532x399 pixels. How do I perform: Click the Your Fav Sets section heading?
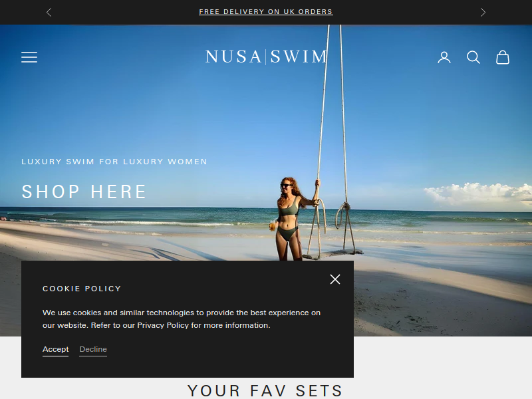click(265, 390)
